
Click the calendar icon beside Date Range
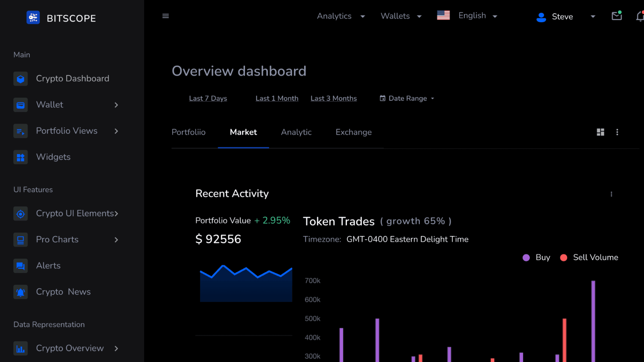click(x=382, y=98)
